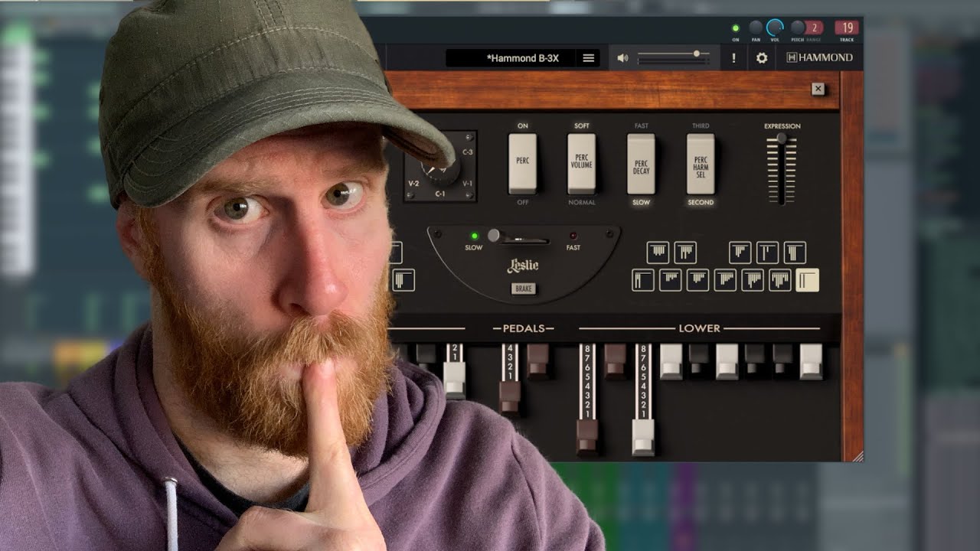The height and width of the screenshot is (551, 980).
Task: Engage the Leslie BRAKE button
Action: point(524,289)
